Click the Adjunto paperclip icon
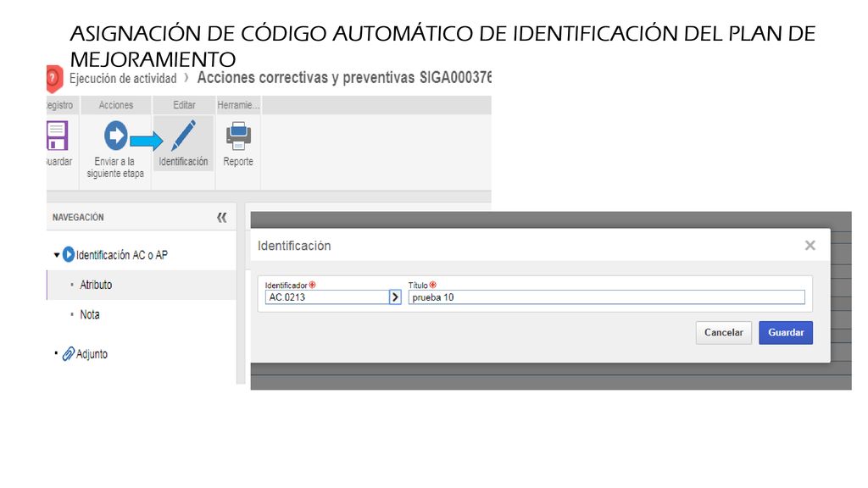868x488 pixels. pyautogui.click(x=68, y=354)
